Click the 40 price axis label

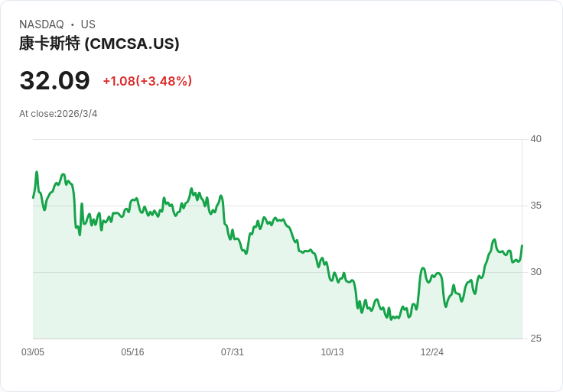pos(535,139)
